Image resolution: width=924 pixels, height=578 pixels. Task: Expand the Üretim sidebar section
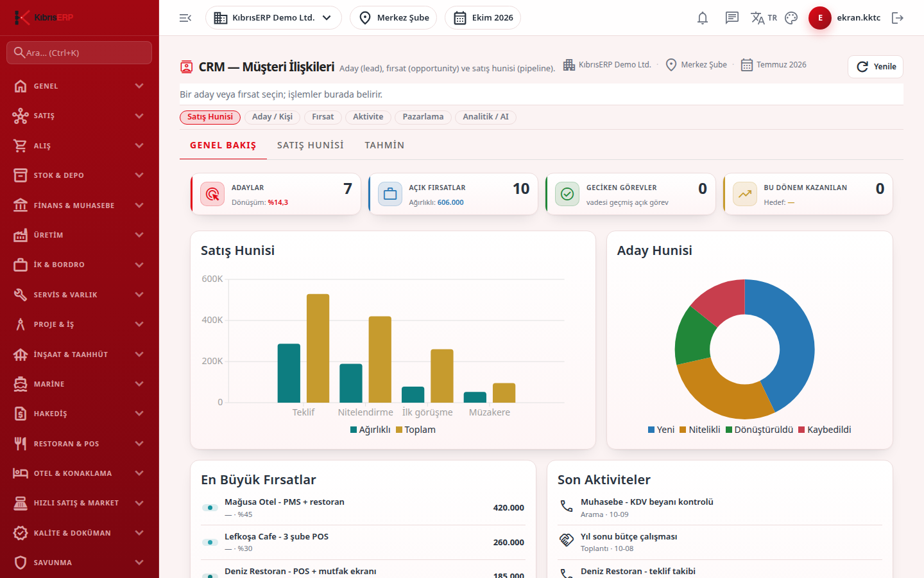[80, 235]
